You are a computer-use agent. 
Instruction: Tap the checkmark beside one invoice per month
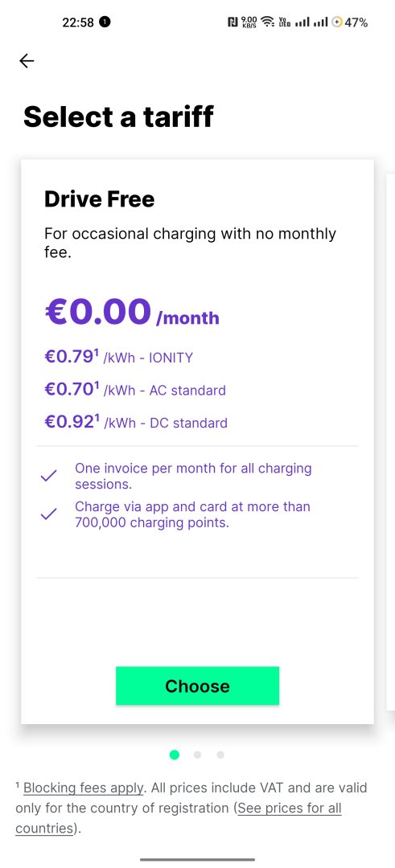[49, 476]
